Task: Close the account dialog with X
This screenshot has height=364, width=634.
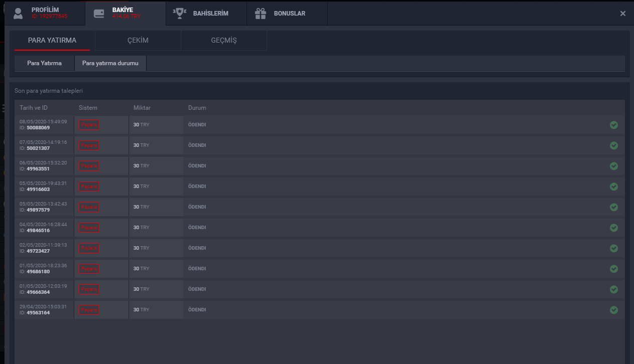Action: tap(623, 14)
